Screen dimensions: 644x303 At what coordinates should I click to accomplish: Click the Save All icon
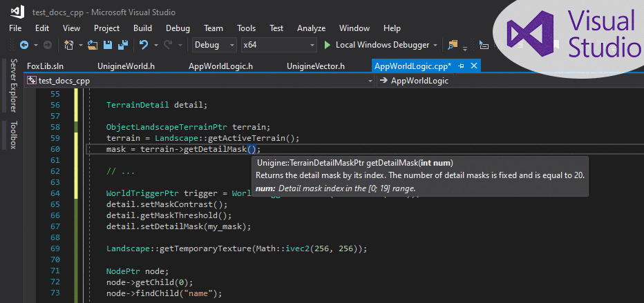coord(122,45)
